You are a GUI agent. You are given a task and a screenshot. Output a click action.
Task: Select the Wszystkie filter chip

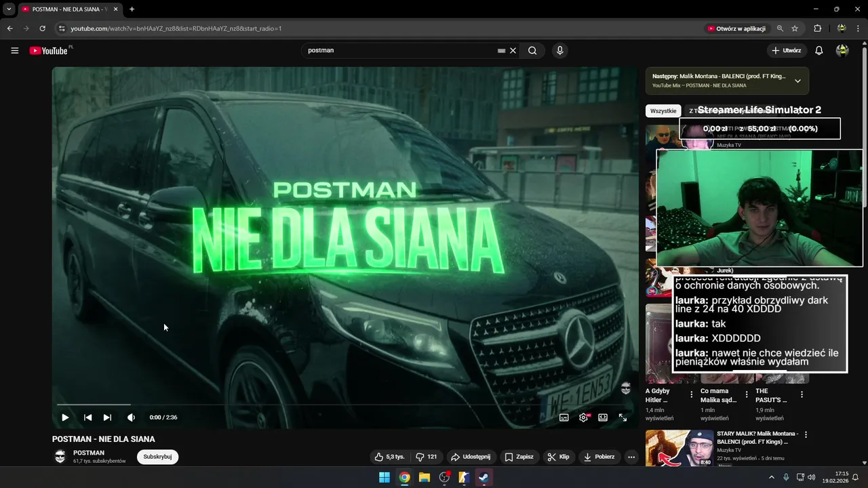click(663, 111)
